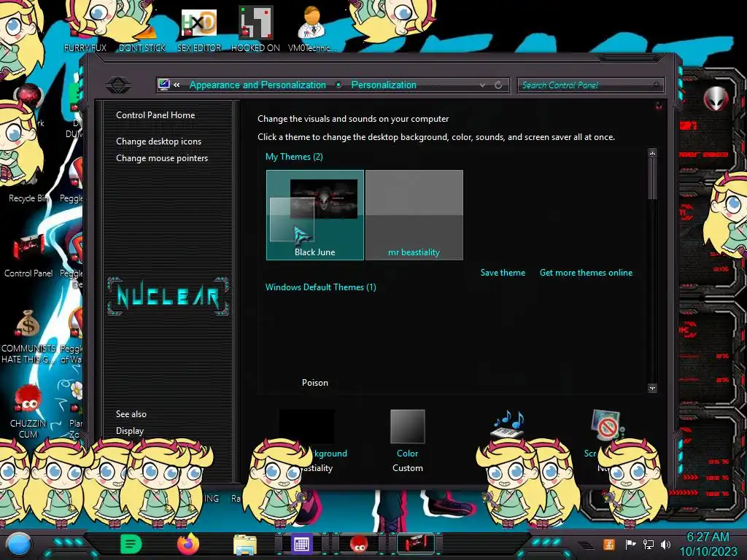Click the Personalization window taskbar button

[415, 544]
